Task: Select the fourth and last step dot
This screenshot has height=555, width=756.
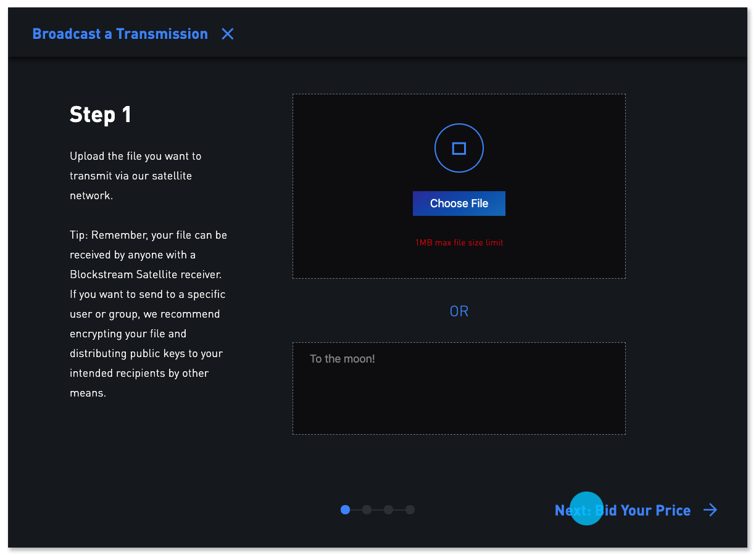Action: [x=410, y=509]
